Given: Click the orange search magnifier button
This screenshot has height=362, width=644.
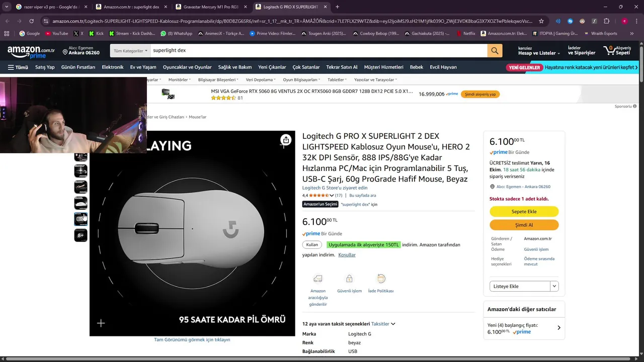Looking at the screenshot, I should (495, 51).
